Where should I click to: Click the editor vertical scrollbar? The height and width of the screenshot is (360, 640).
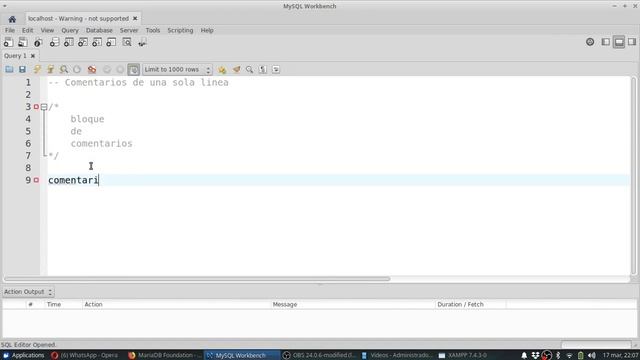pos(633,176)
